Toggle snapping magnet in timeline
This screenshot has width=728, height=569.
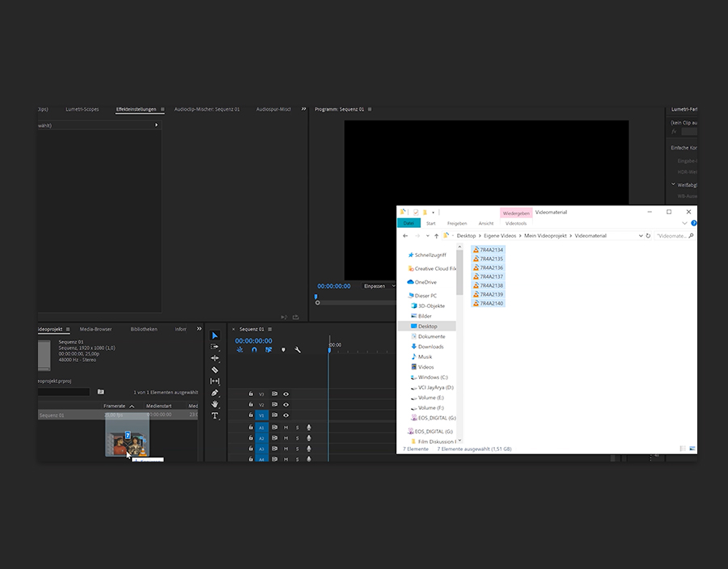[254, 350]
